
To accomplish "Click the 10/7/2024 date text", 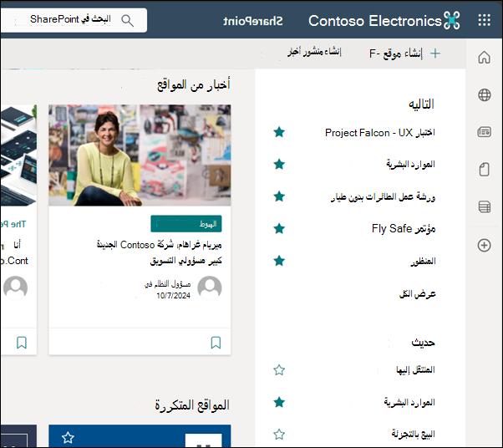I will [173, 296].
